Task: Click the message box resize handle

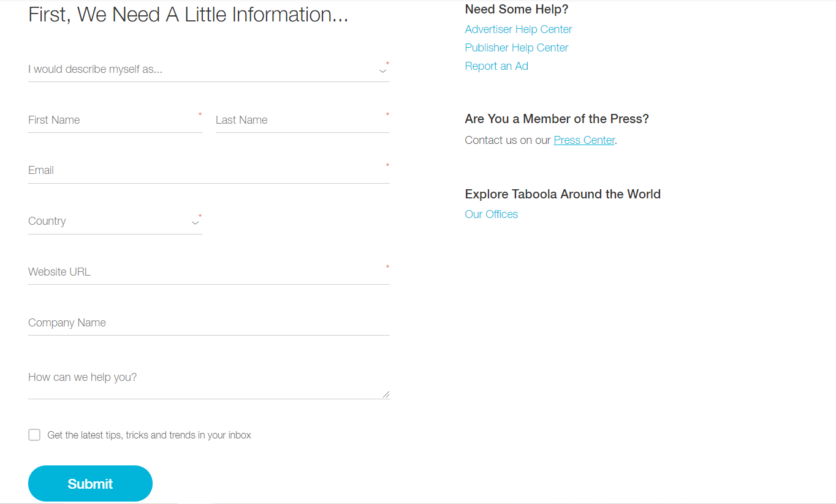Action: pos(386,394)
